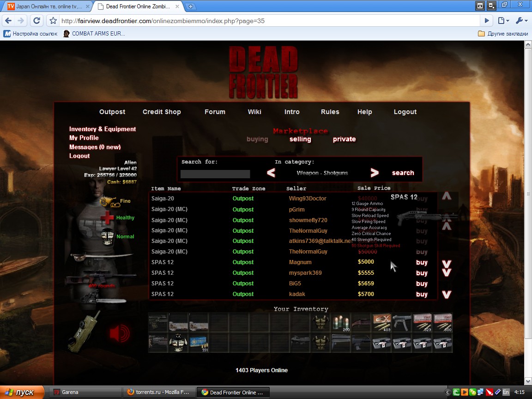This screenshot has height=399, width=532.
Task: Open the Forum link
Action: 215,112
